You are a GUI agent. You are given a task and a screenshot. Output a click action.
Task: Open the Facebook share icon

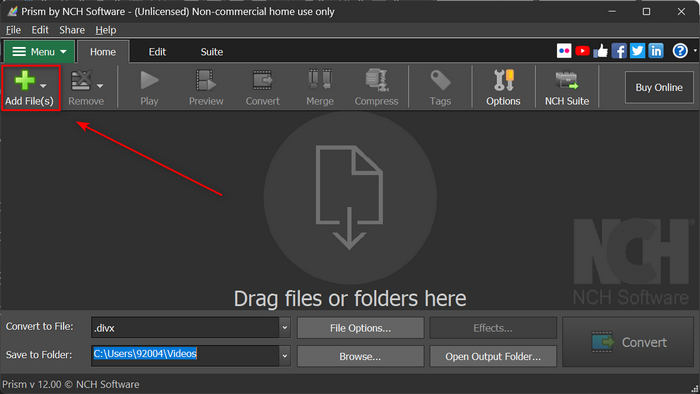(619, 51)
